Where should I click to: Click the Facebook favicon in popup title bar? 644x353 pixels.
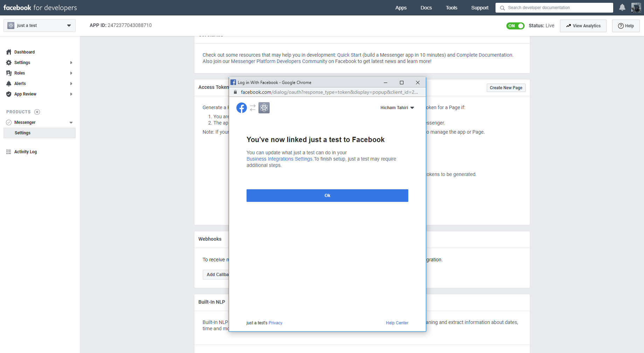tap(233, 83)
